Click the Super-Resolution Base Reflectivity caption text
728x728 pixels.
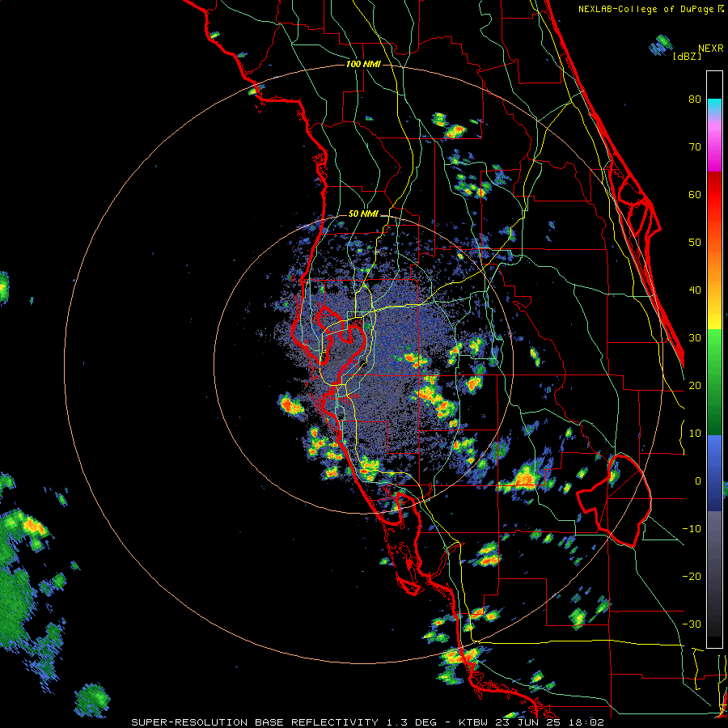pos(367,722)
